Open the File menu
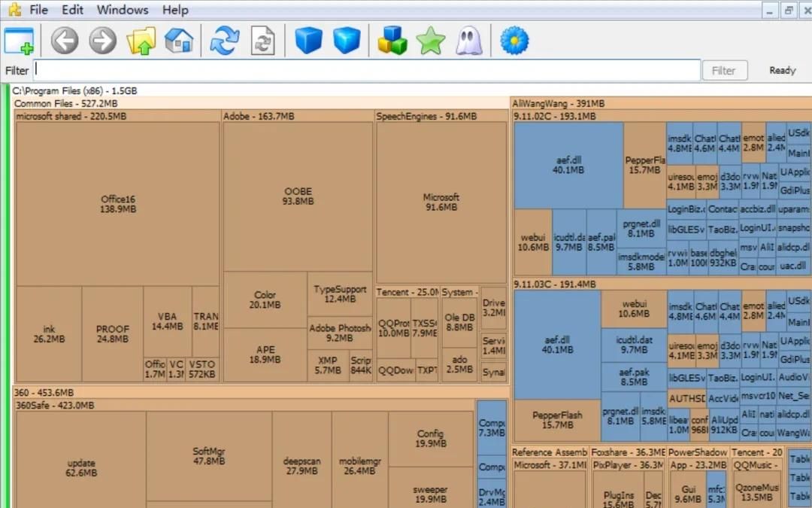The height and width of the screenshot is (508, 812). click(38, 10)
